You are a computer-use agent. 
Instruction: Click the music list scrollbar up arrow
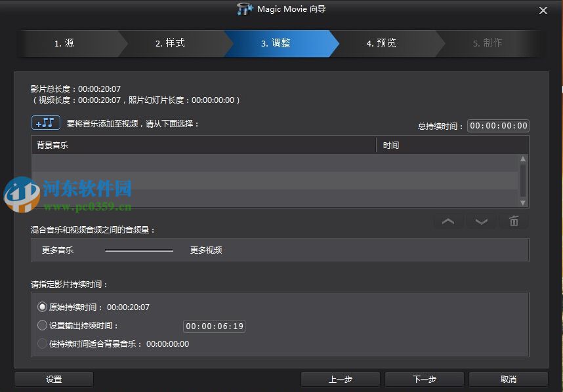pos(523,158)
